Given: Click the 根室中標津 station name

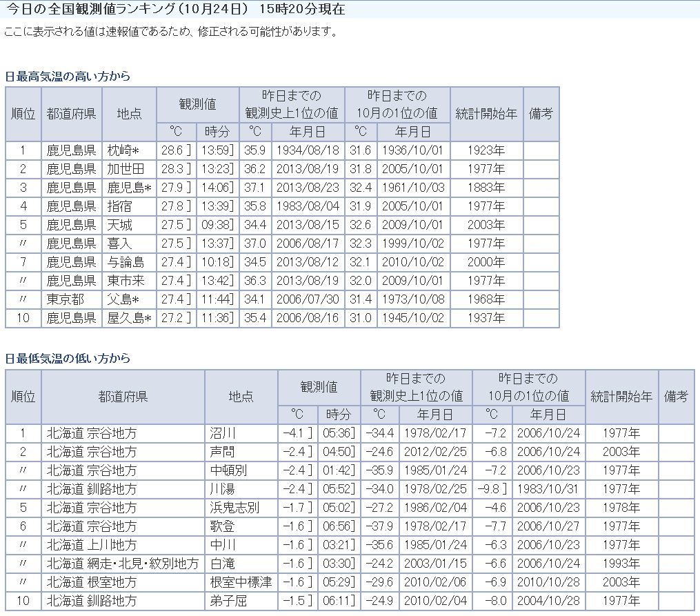Looking at the screenshot, I should (x=241, y=582).
